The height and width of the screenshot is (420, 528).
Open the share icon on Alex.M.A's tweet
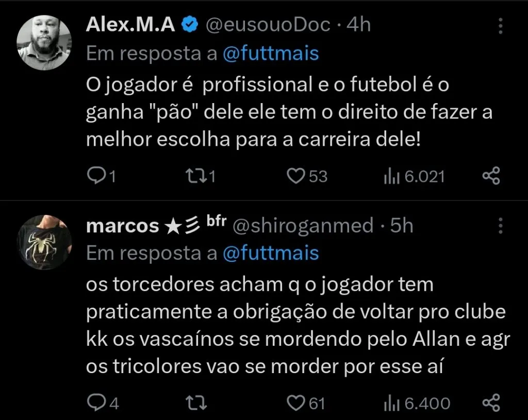(490, 176)
